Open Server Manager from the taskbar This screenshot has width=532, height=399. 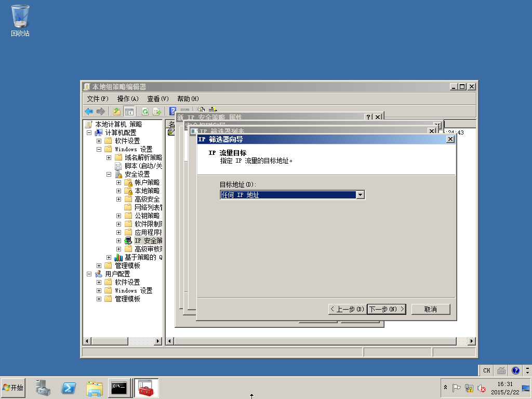43,388
